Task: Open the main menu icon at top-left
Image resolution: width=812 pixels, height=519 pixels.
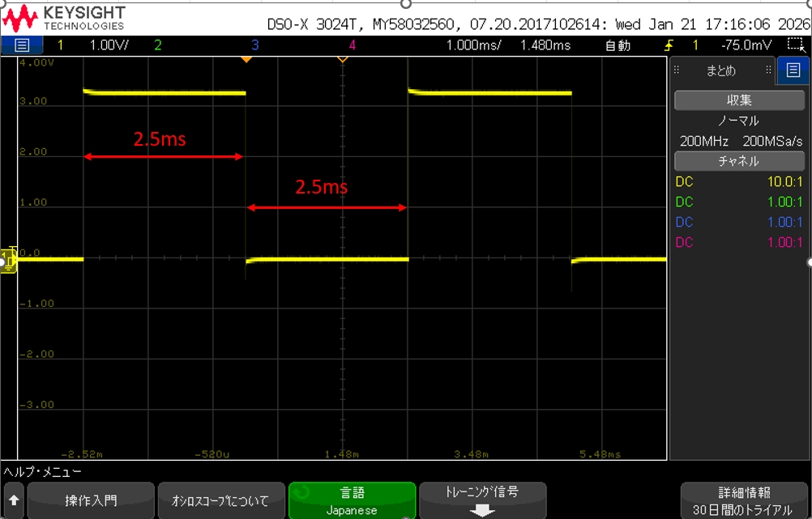Action: pyautogui.click(x=22, y=45)
